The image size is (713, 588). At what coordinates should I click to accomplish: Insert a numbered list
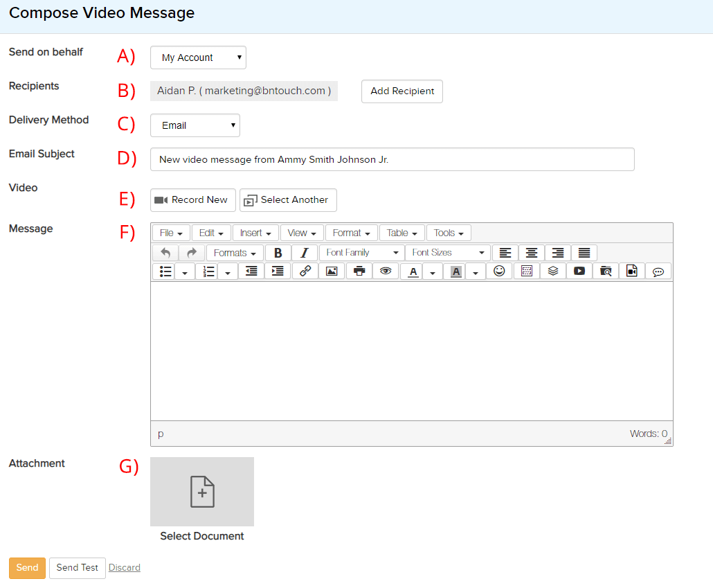point(208,271)
